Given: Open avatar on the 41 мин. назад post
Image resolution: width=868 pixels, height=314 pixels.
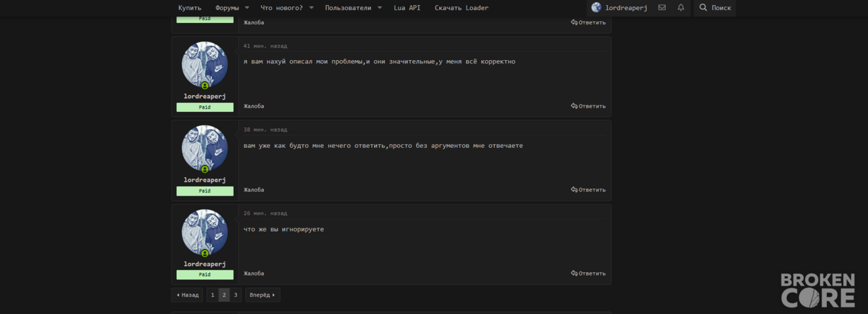Looking at the screenshot, I should coord(205,65).
